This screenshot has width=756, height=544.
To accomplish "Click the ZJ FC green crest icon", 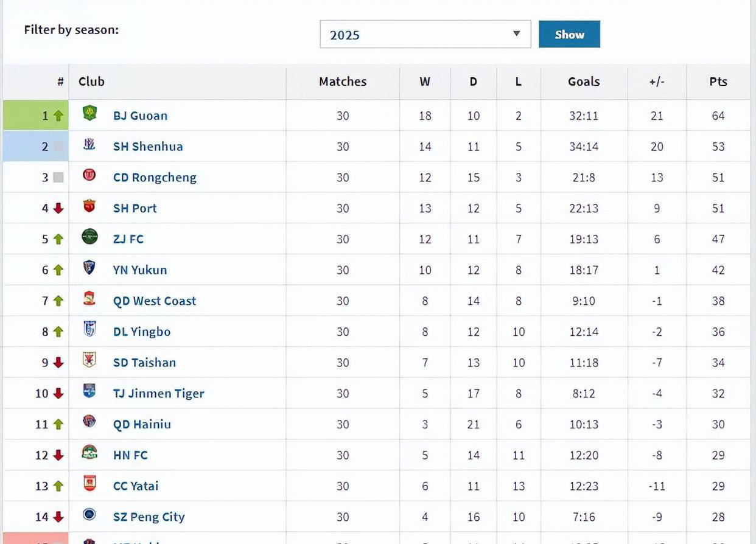I will click(89, 237).
